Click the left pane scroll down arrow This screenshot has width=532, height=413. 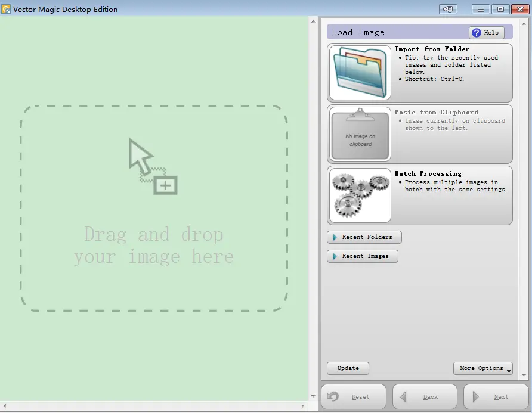pos(313,396)
